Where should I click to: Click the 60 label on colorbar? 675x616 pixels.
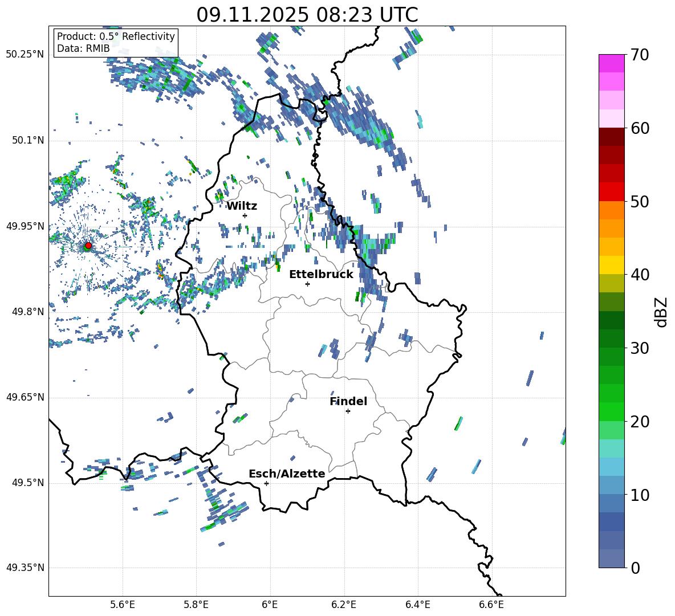click(x=640, y=128)
